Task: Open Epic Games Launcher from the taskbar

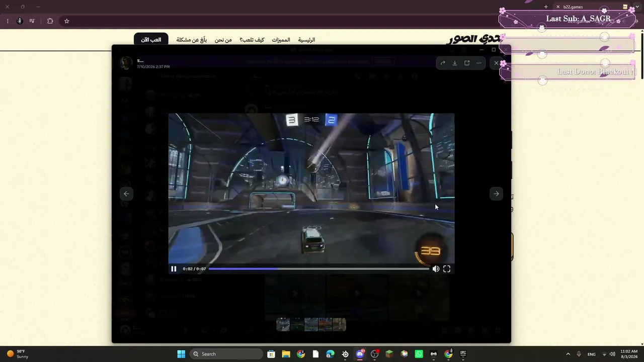Action: [463, 354]
